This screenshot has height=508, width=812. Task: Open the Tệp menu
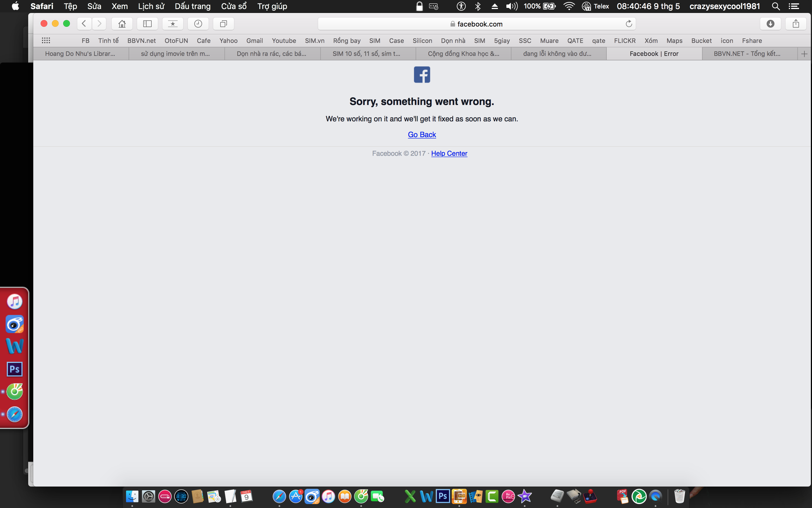click(70, 6)
